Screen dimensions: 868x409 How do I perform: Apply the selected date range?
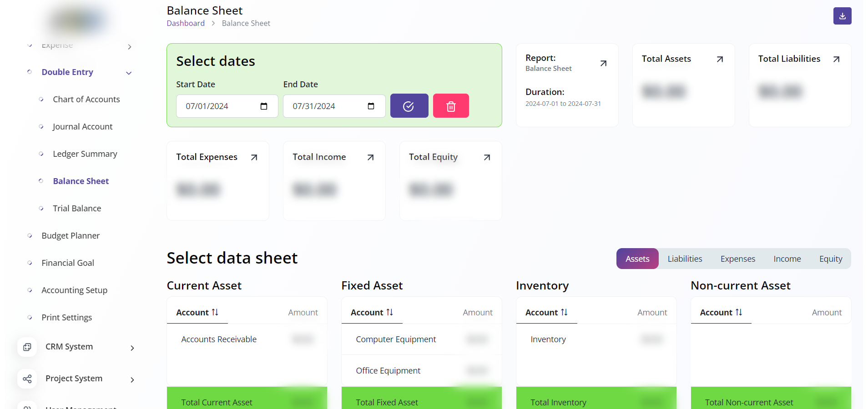coord(409,106)
